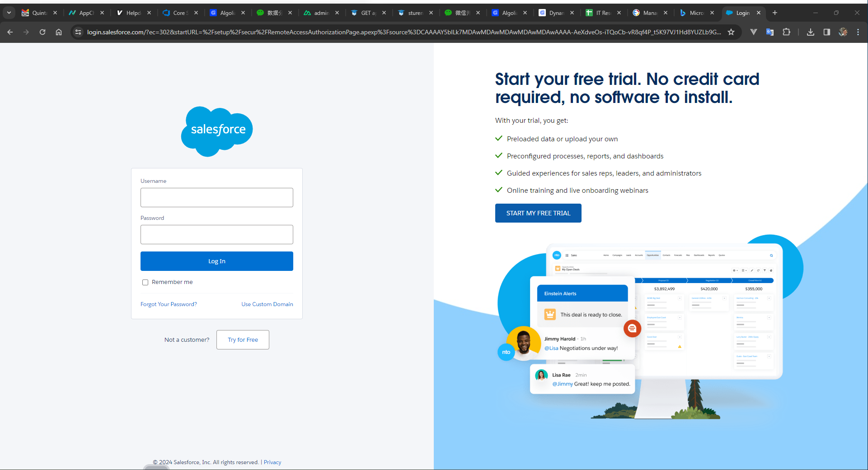
Task: Open Forgot Your Password link
Action: pyautogui.click(x=169, y=304)
